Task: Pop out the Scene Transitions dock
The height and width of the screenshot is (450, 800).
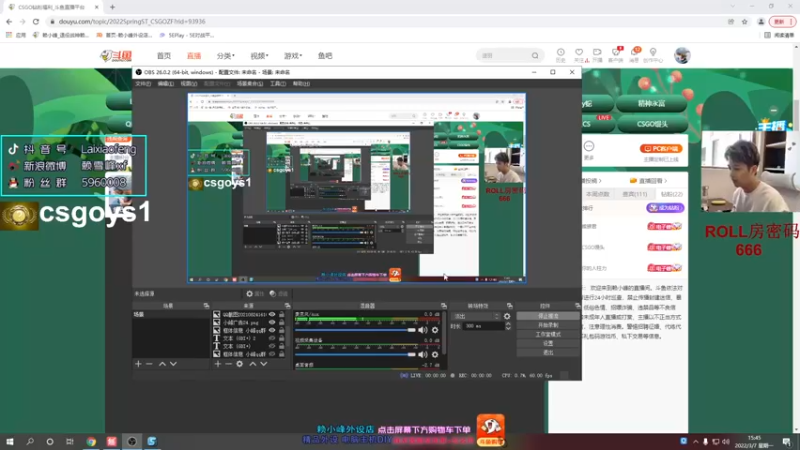Action: coord(509,306)
